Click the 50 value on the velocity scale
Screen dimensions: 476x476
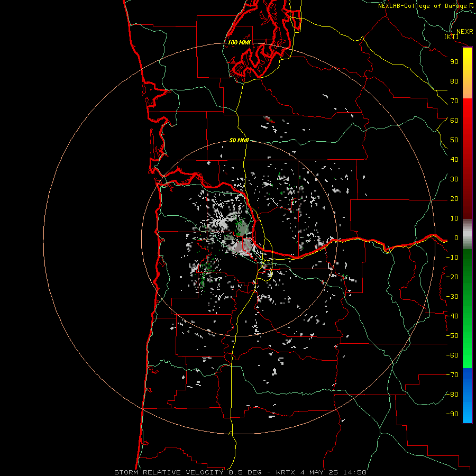454,140
